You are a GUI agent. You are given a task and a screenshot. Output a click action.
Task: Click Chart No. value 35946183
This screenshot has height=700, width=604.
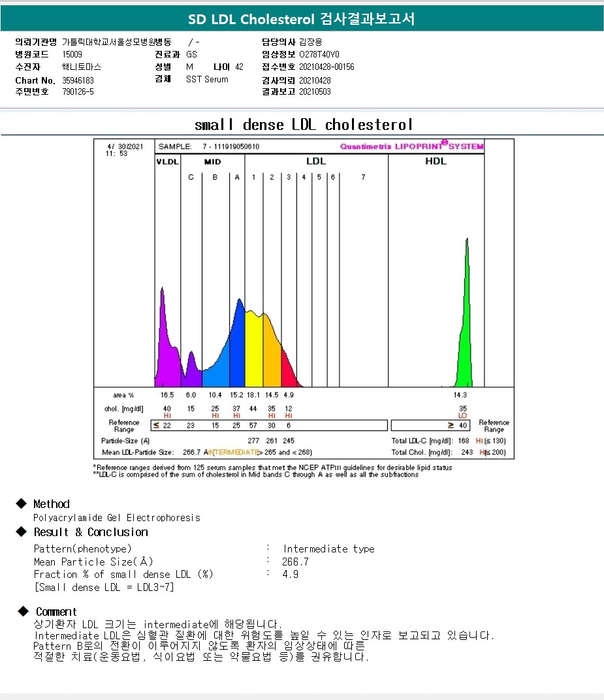[x=78, y=80]
